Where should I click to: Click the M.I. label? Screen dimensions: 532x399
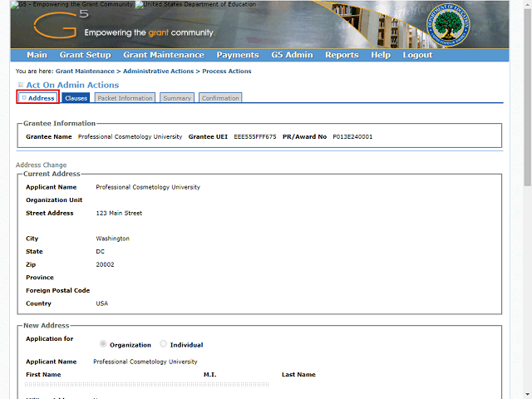click(210, 375)
